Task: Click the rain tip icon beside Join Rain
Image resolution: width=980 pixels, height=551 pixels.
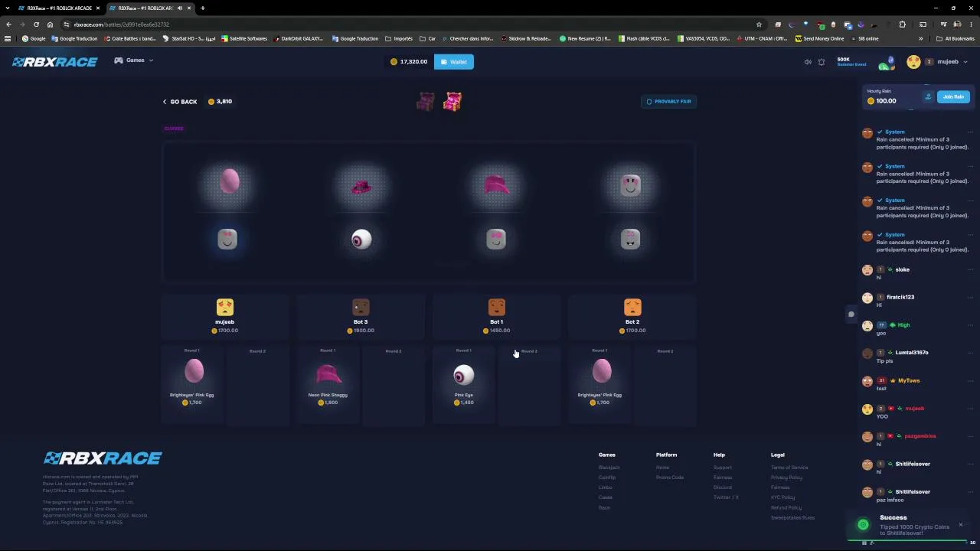Action: (x=928, y=96)
